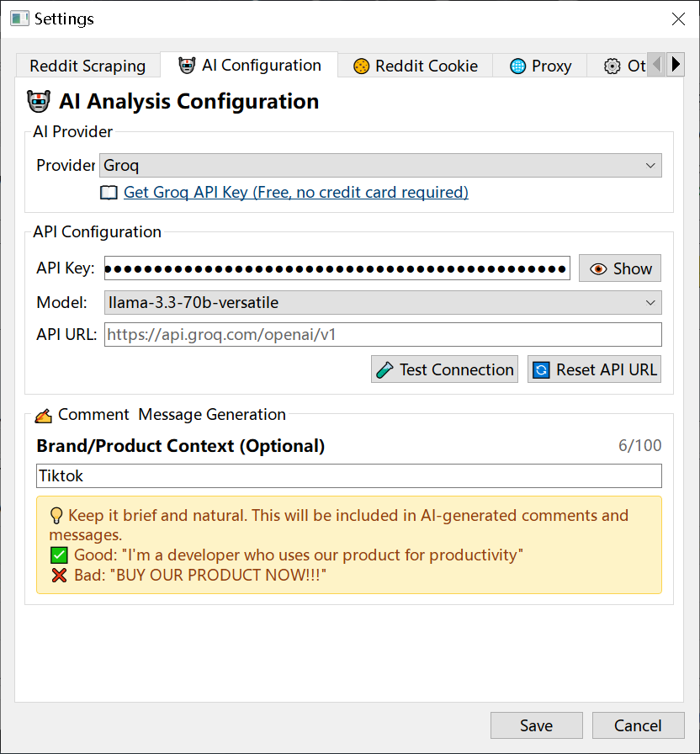Switch to the Proxy tab

coord(539,65)
